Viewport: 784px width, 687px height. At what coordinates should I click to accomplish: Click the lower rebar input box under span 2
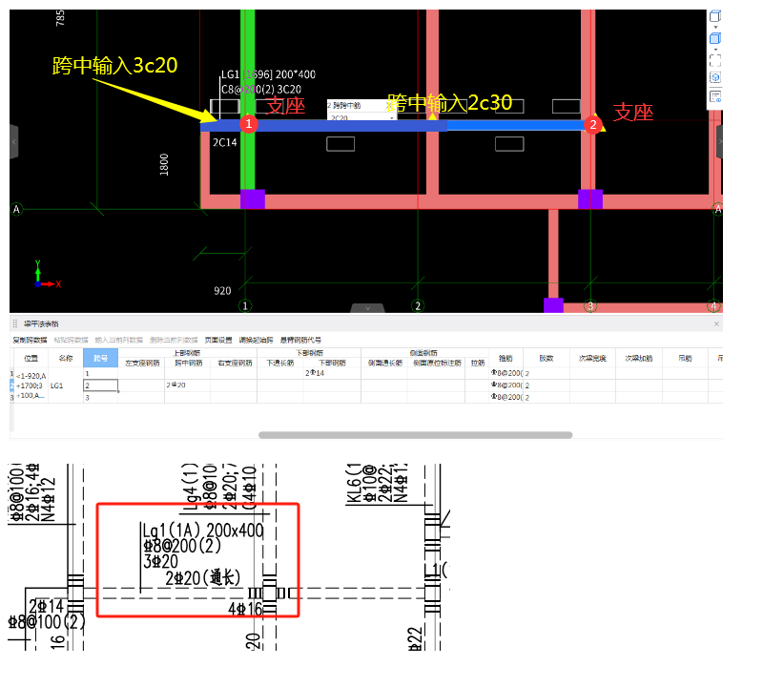(x=340, y=144)
